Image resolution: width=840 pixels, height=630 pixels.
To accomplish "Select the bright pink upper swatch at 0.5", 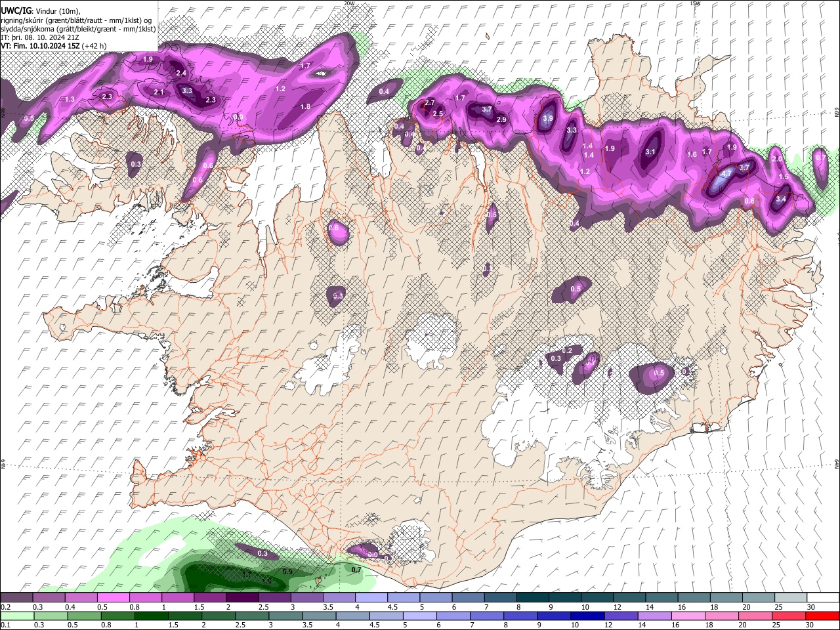I will pyautogui.click(x=114, y=597).
